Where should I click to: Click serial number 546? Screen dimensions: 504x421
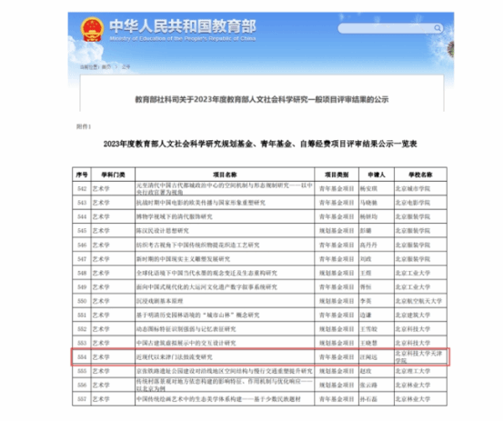click(x=82, y=245)
